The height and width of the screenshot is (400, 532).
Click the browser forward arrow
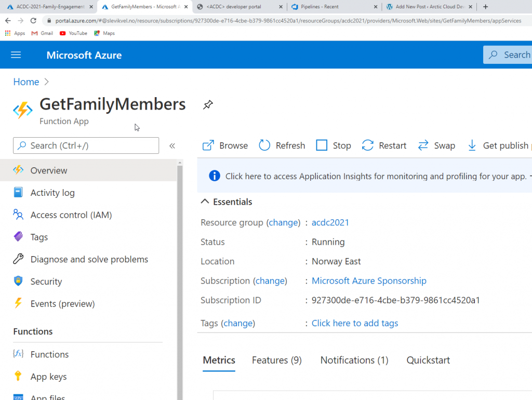click(21, 21)
